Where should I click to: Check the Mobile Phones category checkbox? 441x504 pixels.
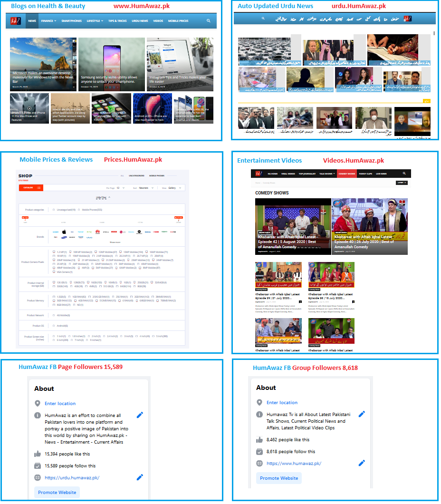click(79, 210)
